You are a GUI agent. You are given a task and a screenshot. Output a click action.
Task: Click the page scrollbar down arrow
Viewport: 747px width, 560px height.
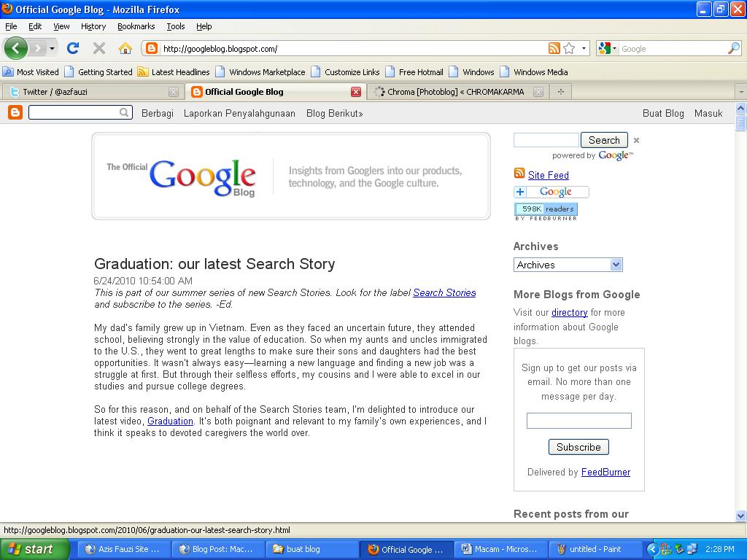741,516
